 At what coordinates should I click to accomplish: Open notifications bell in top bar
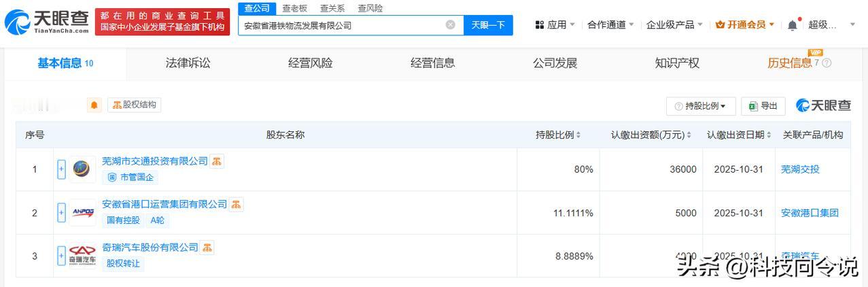click(x=793, y=25)
